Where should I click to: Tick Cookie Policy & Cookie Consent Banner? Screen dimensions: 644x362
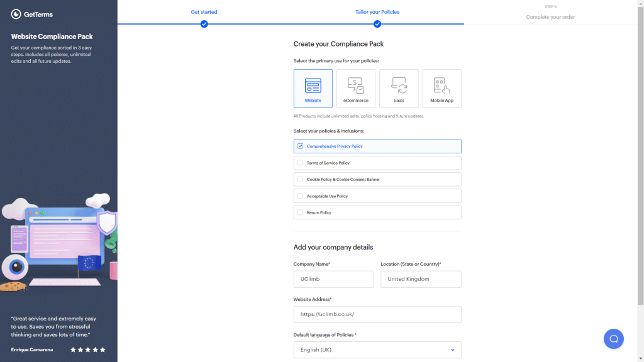tap(301, 180)
